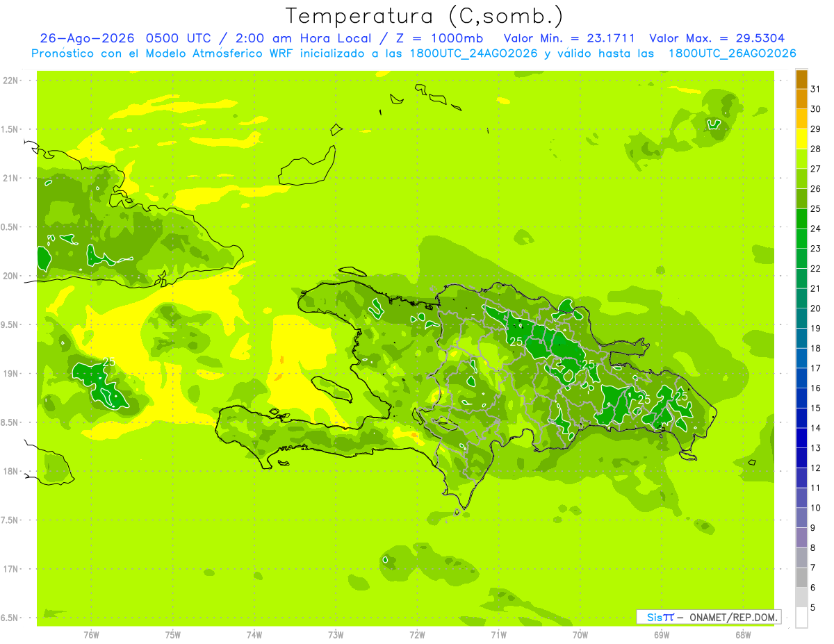834x644 pixels.
Task: Click the '74W' longitude axis label
Action: click(254, 634)
